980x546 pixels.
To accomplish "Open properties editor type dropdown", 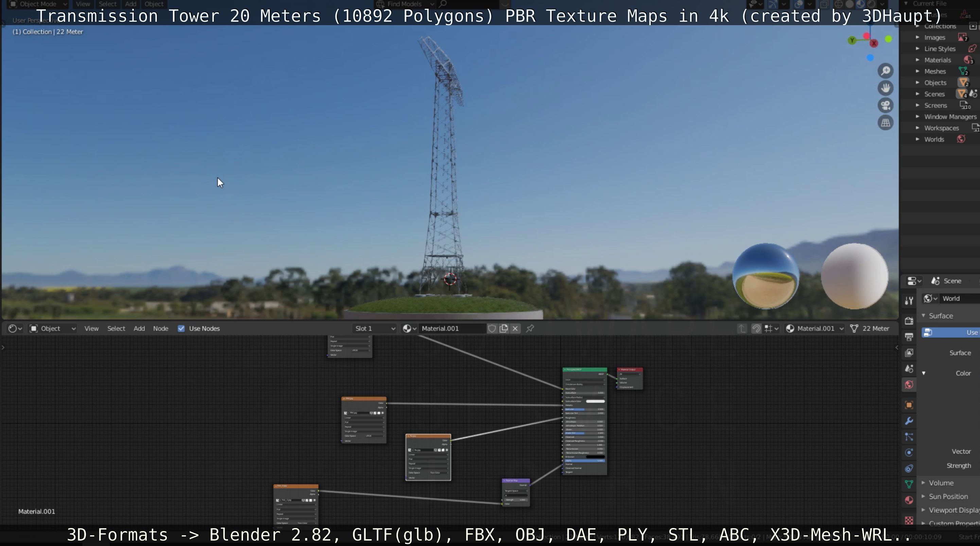I will 914,281.
